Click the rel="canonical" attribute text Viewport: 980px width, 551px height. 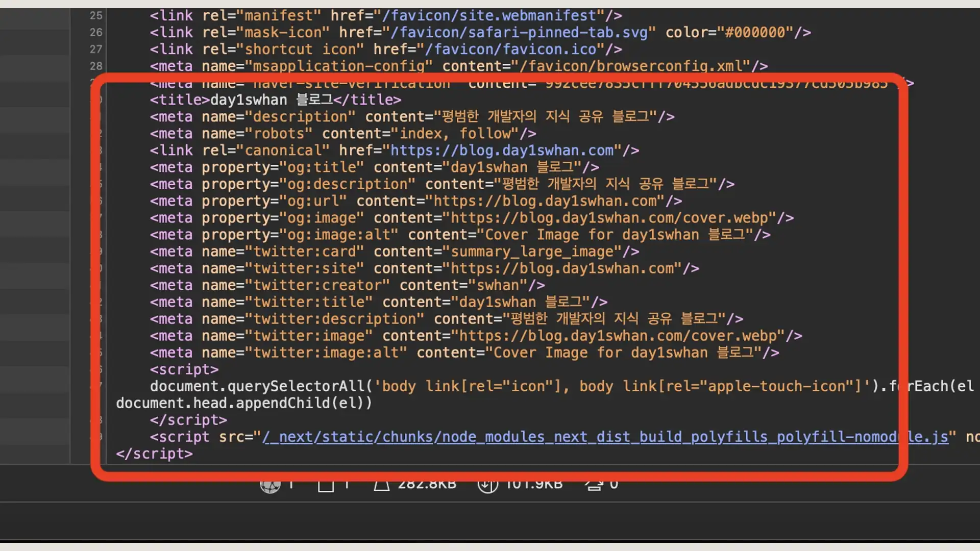coord(266,150)
